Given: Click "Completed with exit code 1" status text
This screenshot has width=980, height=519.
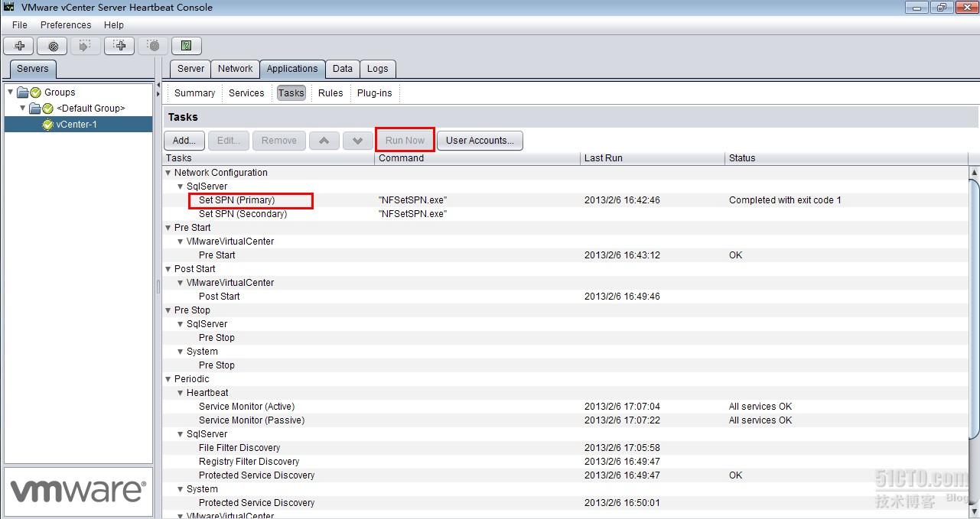Looking at the screenshot, I should [x=785, y=200].
